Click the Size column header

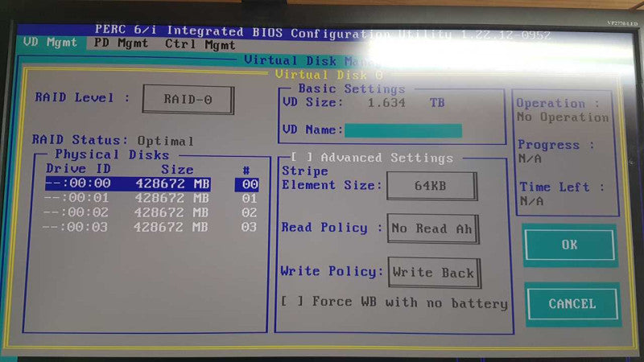coord(177,170)
